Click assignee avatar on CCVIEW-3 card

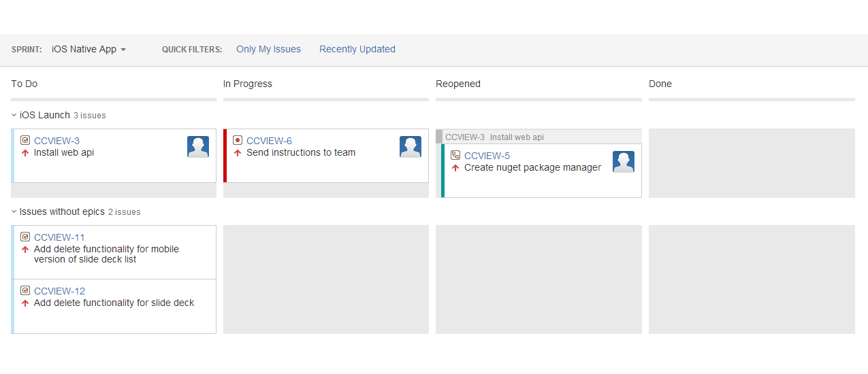click(198, 147)
